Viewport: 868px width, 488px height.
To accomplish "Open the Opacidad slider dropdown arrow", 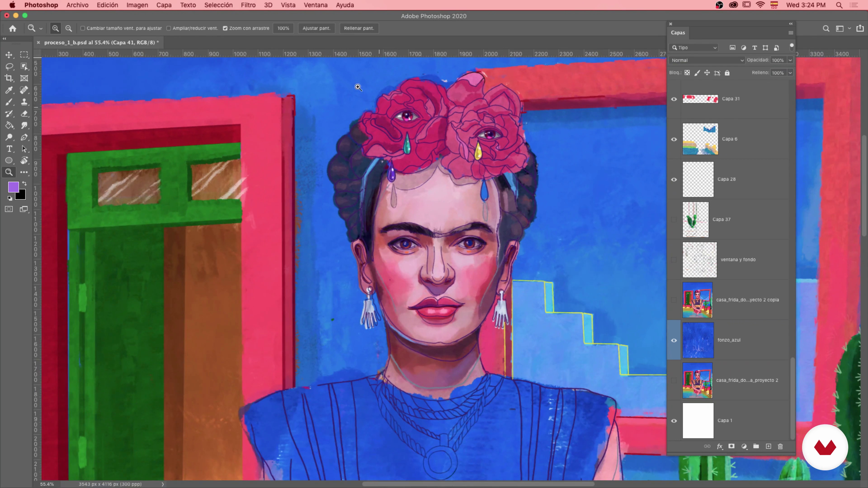I will click(x=790, y=60).
